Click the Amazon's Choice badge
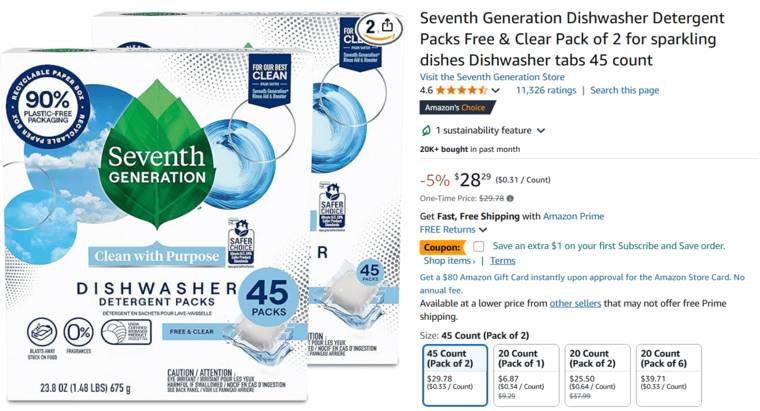The width and height of the screenshot is (760, 411). point(457,108)
